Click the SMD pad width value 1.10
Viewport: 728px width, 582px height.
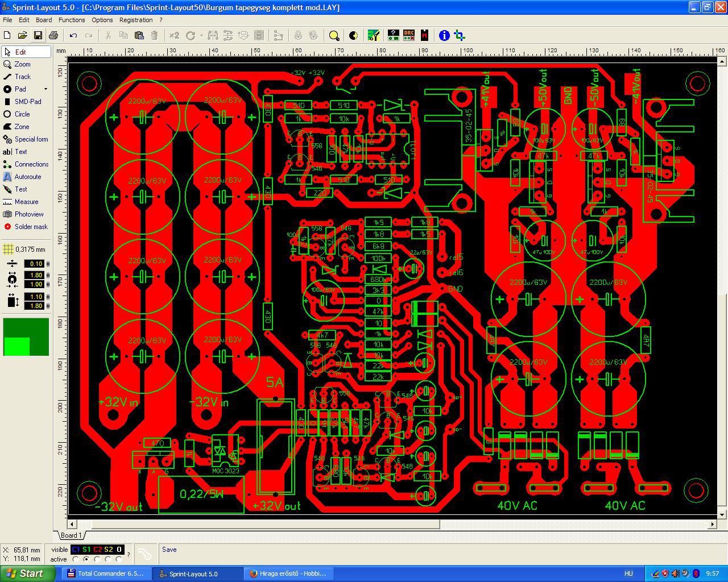pyautogui.click(x=35, y=297)
